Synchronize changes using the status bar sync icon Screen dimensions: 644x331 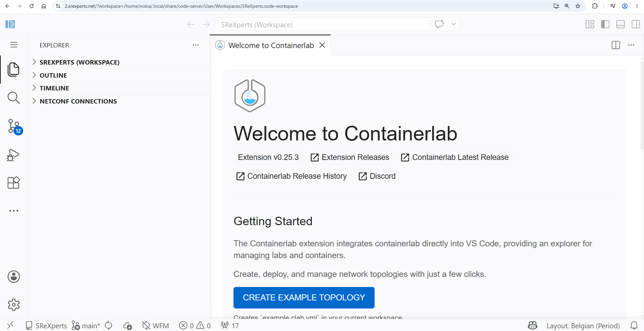coord(109,326)
